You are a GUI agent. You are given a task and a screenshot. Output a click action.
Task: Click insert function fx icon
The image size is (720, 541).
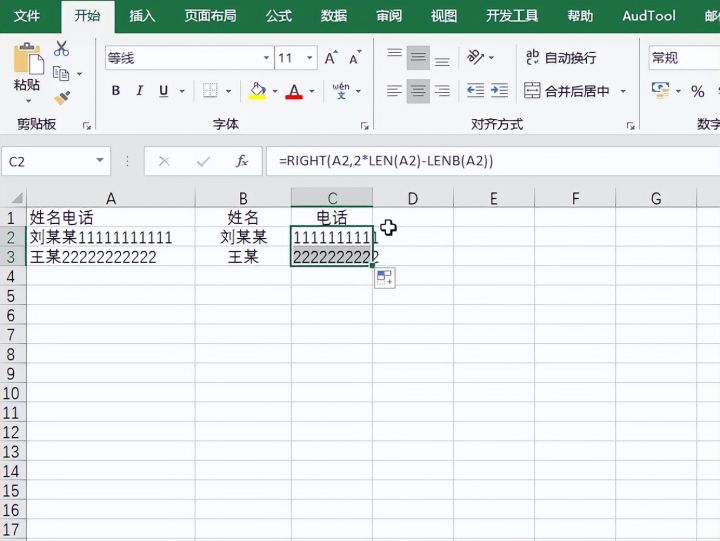[x=242, y=161]
